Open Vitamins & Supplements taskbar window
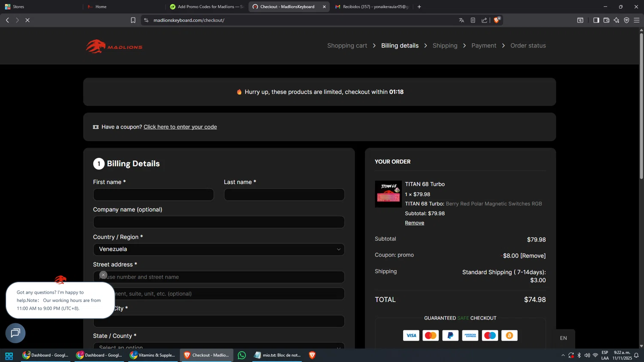Image resolution: width=644 pixels, height=362 pixels. (x=152, y=355)
